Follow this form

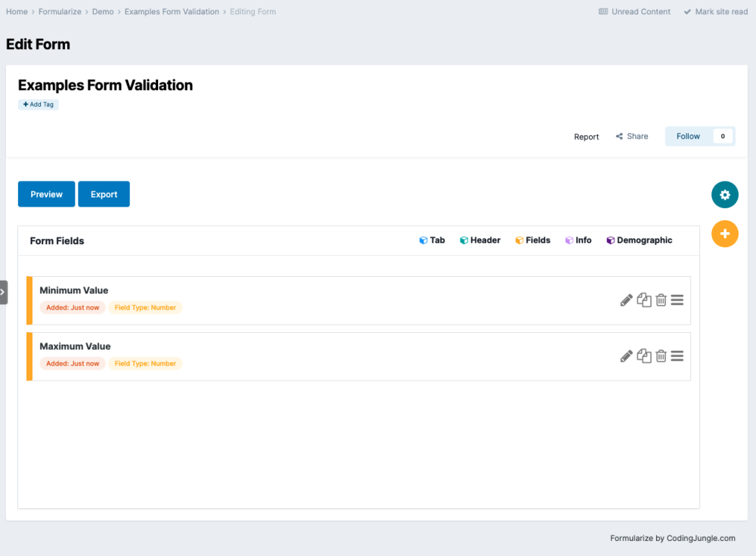(x=688, y=136)
